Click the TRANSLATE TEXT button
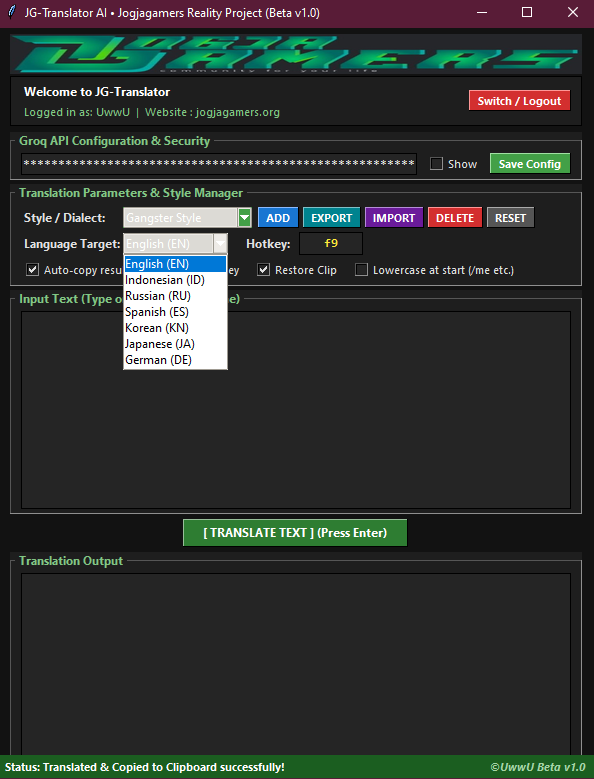The width and height of the screenshot is (594, 779). point(295,533)
